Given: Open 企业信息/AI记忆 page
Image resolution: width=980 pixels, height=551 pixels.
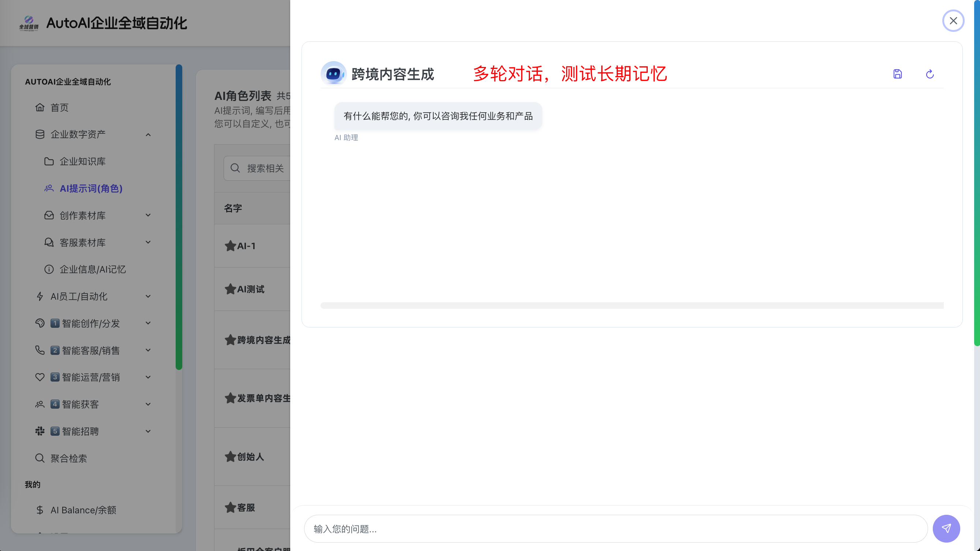Looking at the screenshot, I should (x=93, y=269).
